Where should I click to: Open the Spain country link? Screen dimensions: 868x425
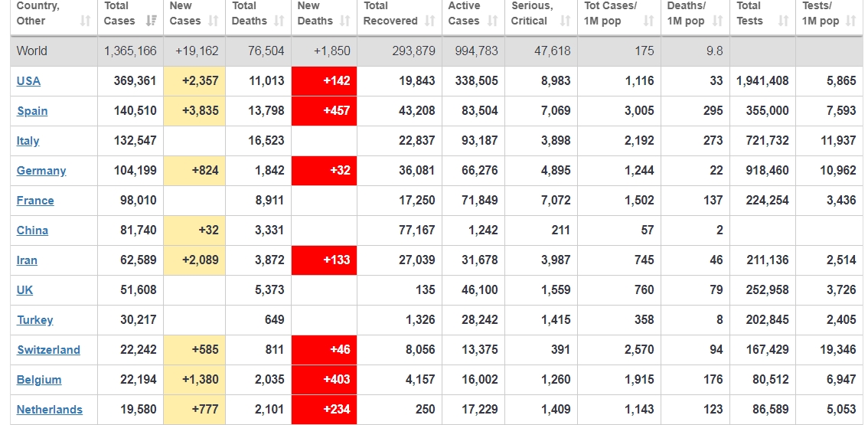[32, 111]
